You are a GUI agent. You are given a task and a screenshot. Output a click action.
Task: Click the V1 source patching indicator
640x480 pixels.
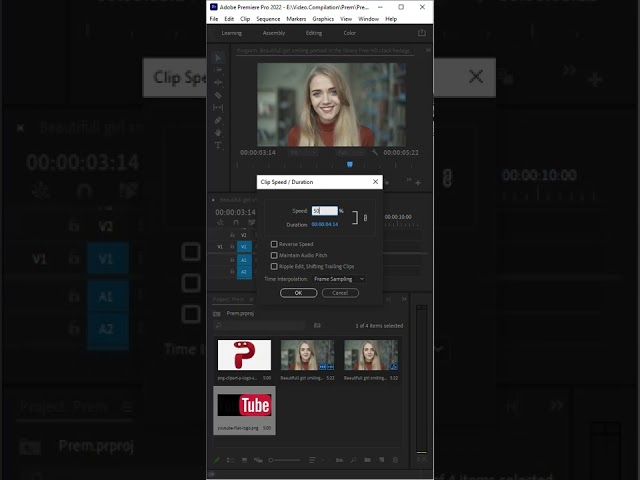[x=220, y=247]
